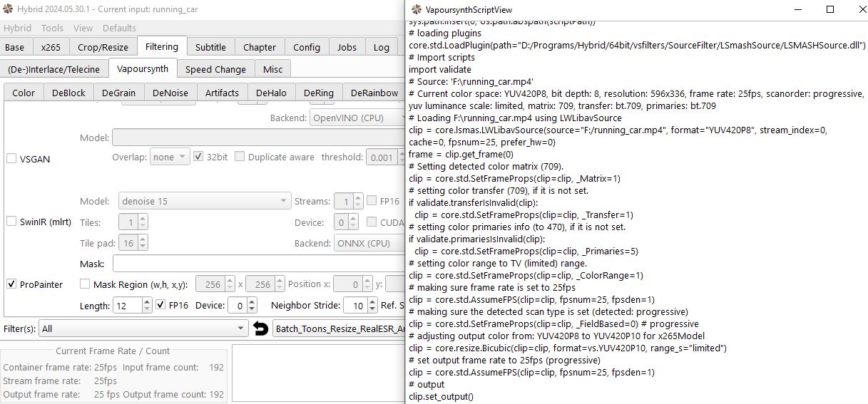Switch to the Crop/Resize tab
The image size is (868, 404).
click(103, 47)
